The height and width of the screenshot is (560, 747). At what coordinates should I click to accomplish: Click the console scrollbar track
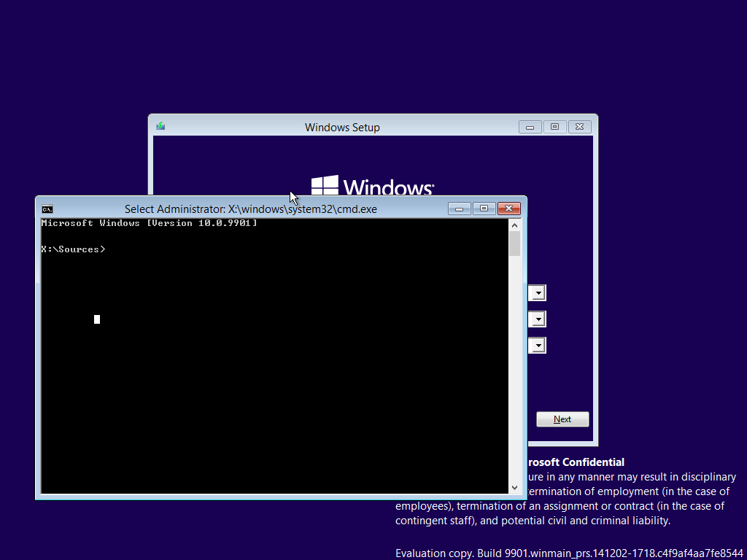tap(514, 365)
